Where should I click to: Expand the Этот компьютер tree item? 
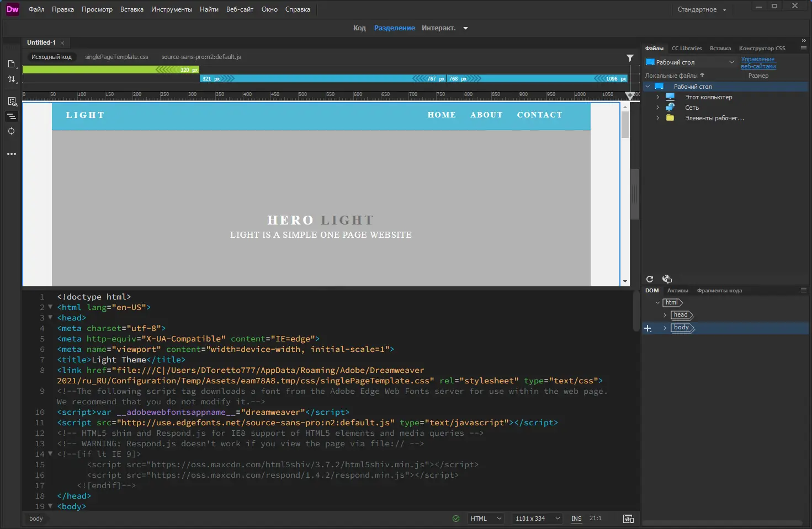click(x=657, y=97)
